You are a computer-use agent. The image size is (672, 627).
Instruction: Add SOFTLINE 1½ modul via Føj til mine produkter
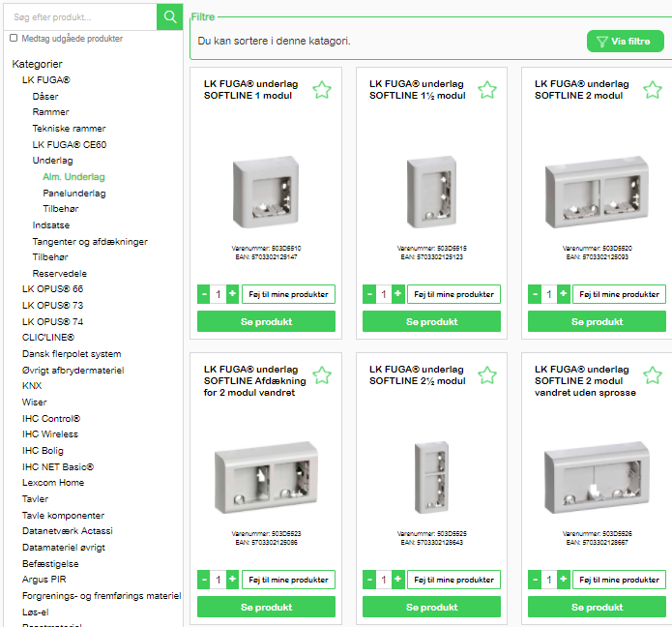[453, 294]
